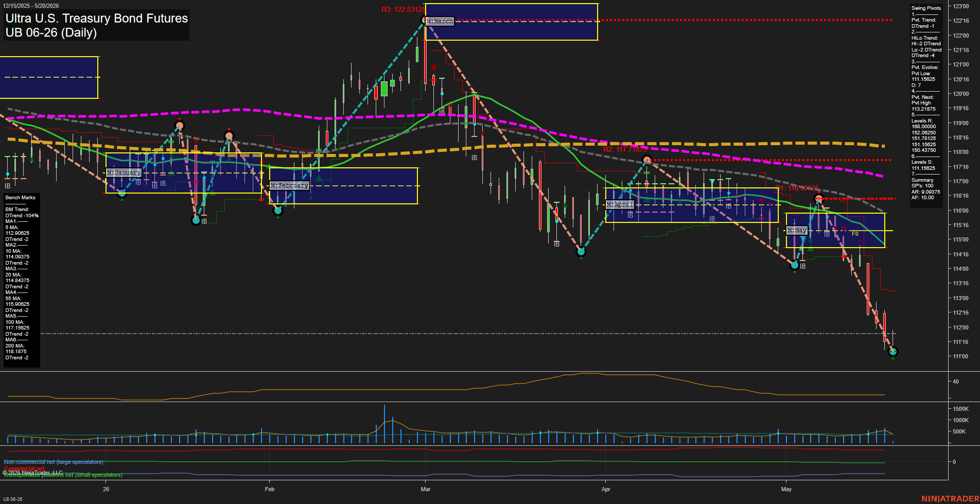980x504 pixels.
Task: Click the chart title Ultra U.S. Treasury Bond Futures
Action: (97, 18)
